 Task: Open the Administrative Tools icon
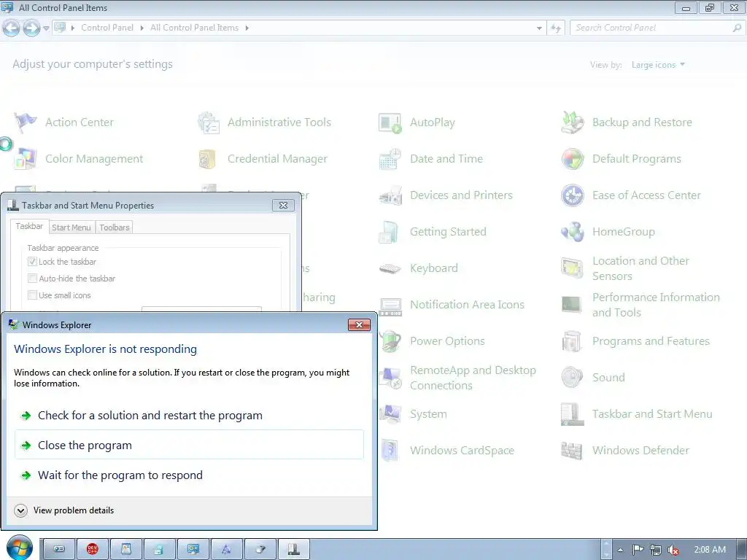208,122
